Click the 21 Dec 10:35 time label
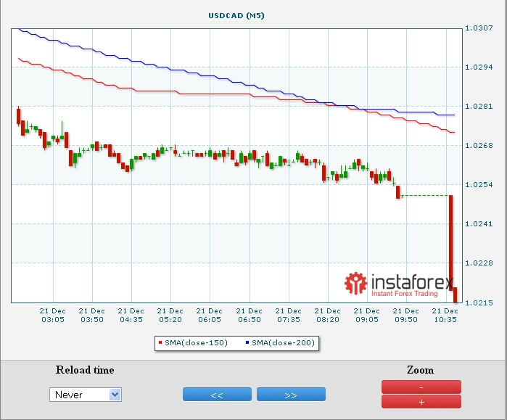 point(445,315)
